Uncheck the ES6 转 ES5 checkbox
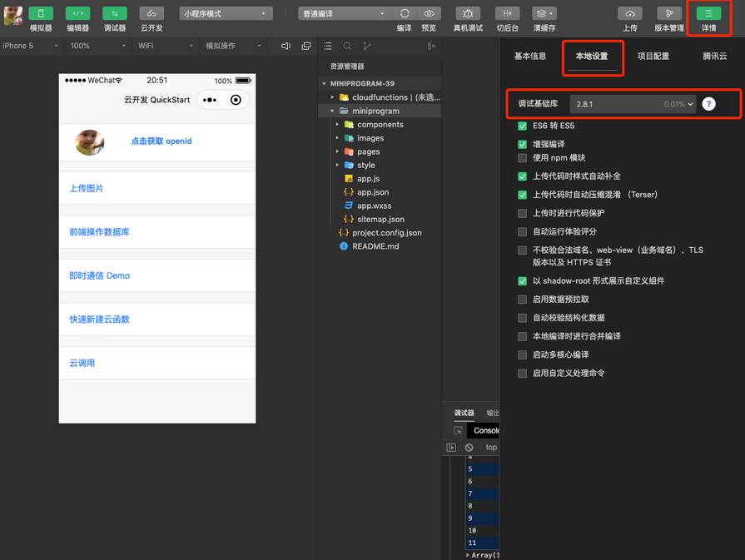This screenshot has width=745, height=560. pyautogui.click(x=522, y=126)
